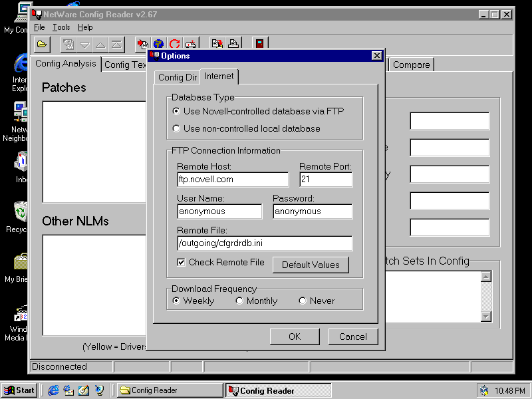Open the Windows Start menu

click(20, 390)
